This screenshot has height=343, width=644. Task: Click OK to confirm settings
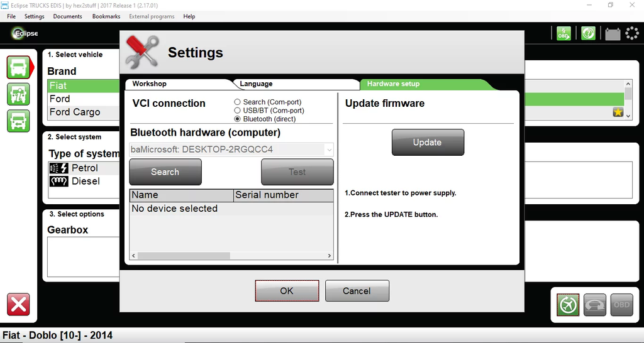pos(287,291)
